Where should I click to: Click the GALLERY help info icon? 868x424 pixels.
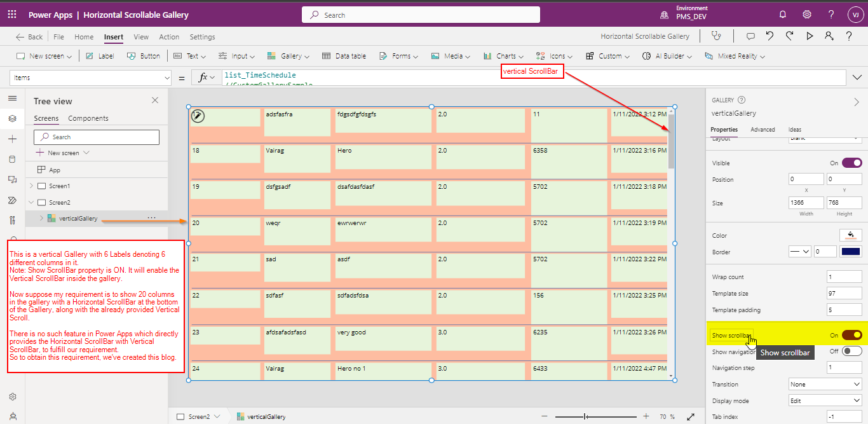pos(742,100)
